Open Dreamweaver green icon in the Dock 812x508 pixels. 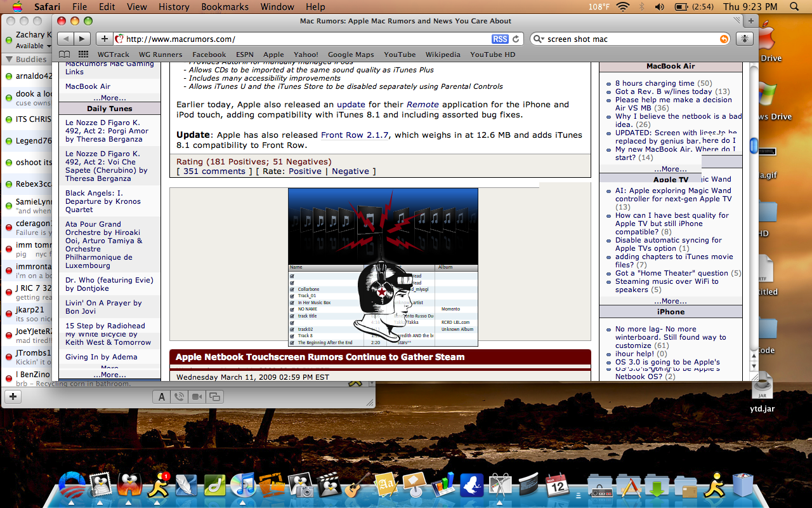(x=214, y=485)
